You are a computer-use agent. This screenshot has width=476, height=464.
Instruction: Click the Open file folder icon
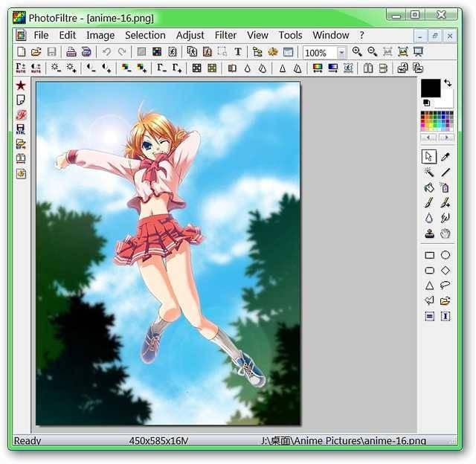(x=36, y=52)
